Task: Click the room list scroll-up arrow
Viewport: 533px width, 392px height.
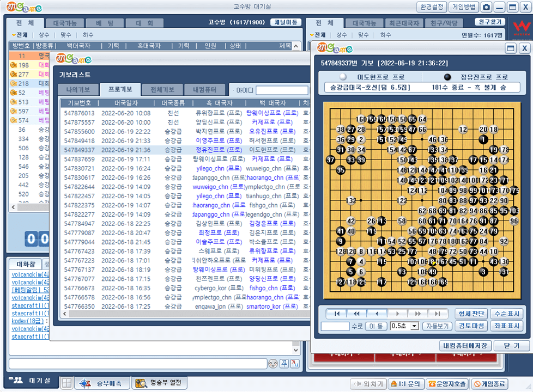Action: click(x=296, y=46)
